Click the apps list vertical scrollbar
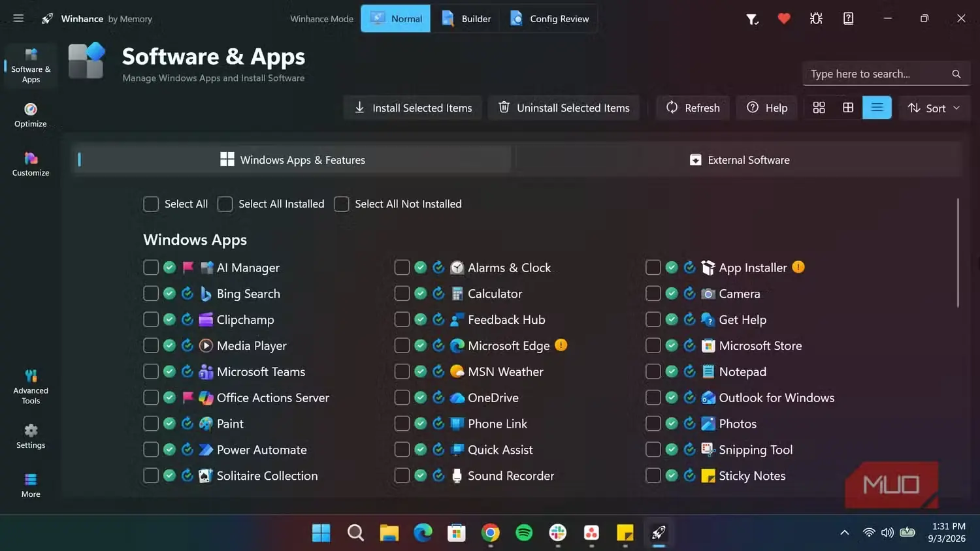 coord(958,253)
